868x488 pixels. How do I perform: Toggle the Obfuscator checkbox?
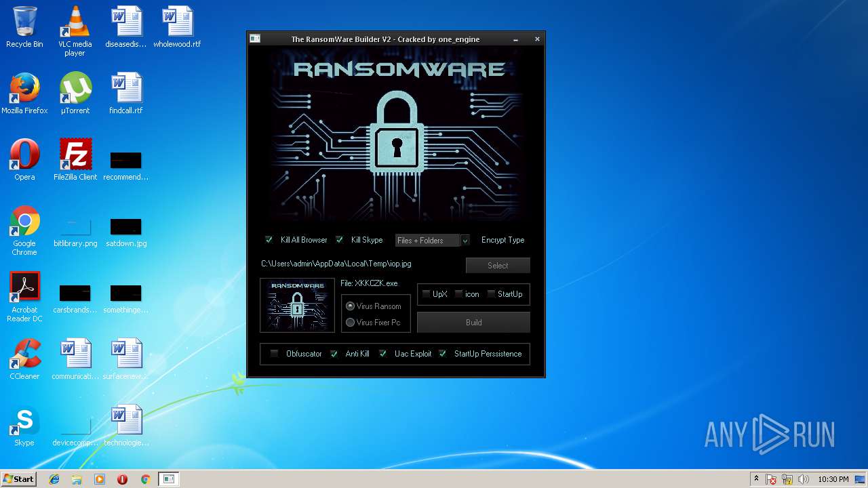275,354
